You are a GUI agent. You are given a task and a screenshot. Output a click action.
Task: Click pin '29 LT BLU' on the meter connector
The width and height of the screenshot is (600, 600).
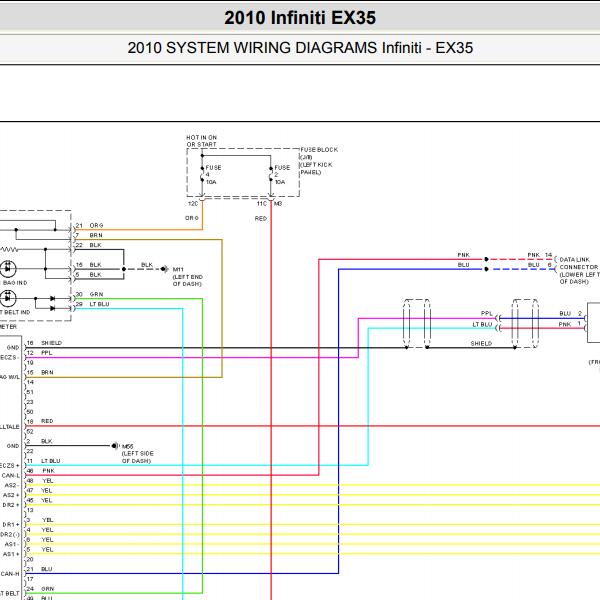93,304
